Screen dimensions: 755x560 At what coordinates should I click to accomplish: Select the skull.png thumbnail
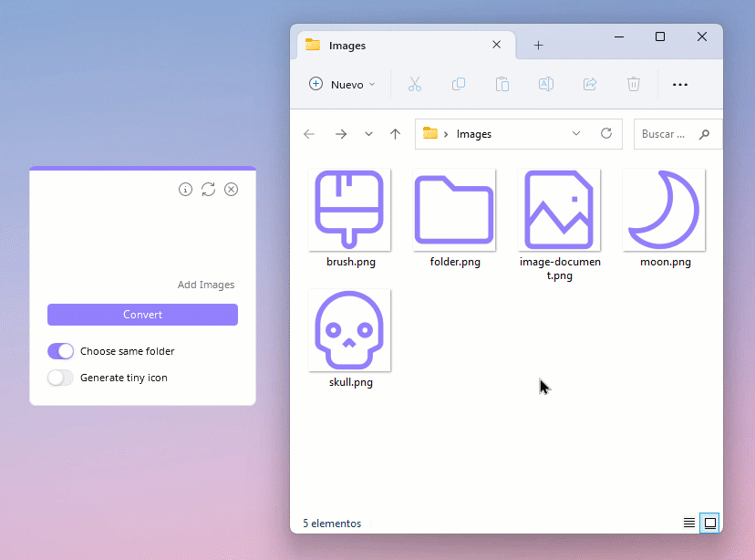[x=349, y=331]
